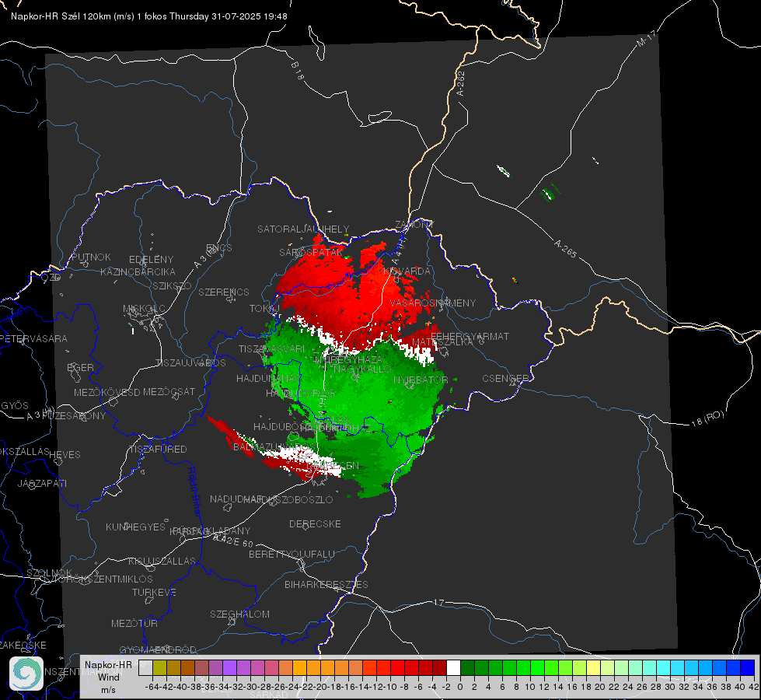Click the PUTNOK city label
This screenshot has height=700, width=761.
pyautogui.click(x=91, y=257)
